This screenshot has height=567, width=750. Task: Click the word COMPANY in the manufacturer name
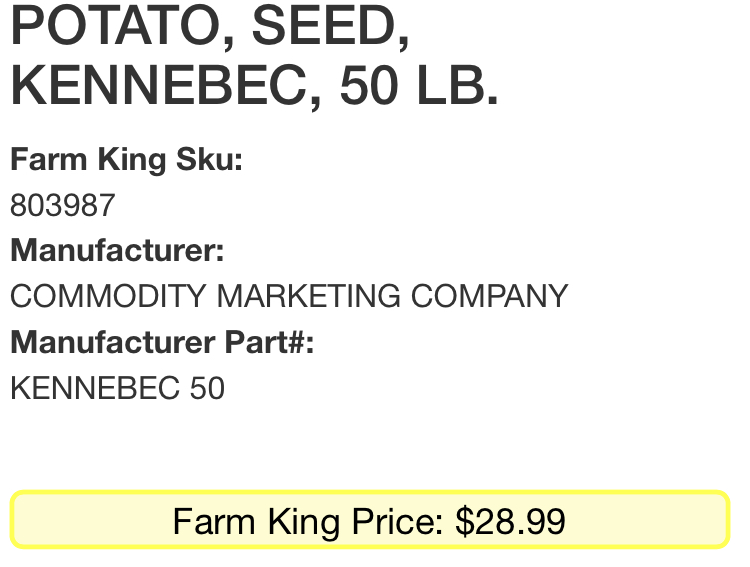tap(489, 296)
